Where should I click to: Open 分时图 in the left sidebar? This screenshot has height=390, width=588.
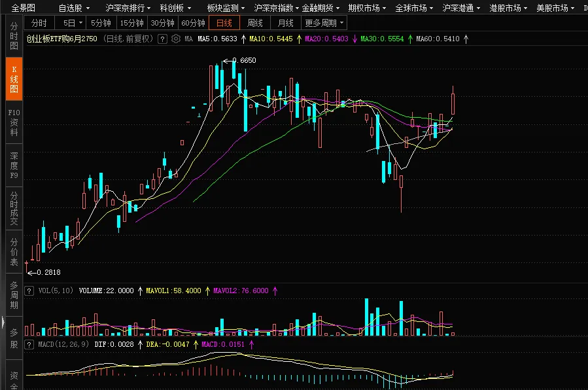tap(14, 36)
